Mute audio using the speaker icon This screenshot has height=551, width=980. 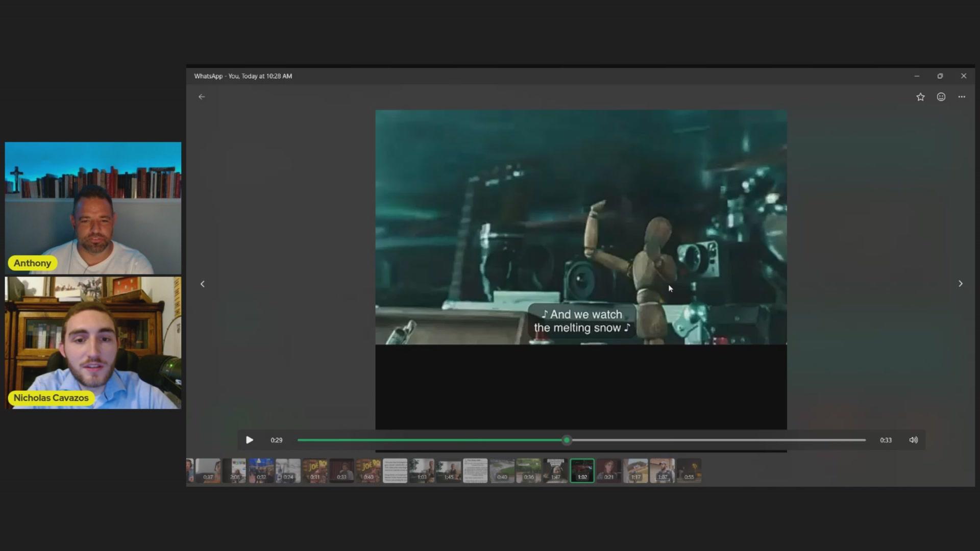pos(913,440)
